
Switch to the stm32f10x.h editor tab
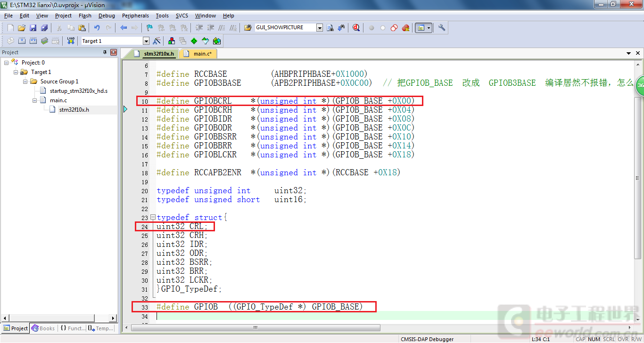pyautogui.click(x=154, y=54)
